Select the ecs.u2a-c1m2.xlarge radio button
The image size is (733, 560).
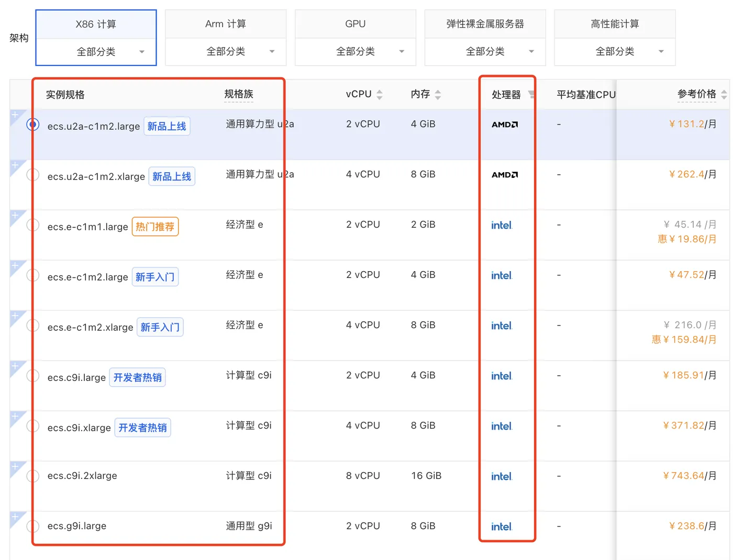pos(33,175)
